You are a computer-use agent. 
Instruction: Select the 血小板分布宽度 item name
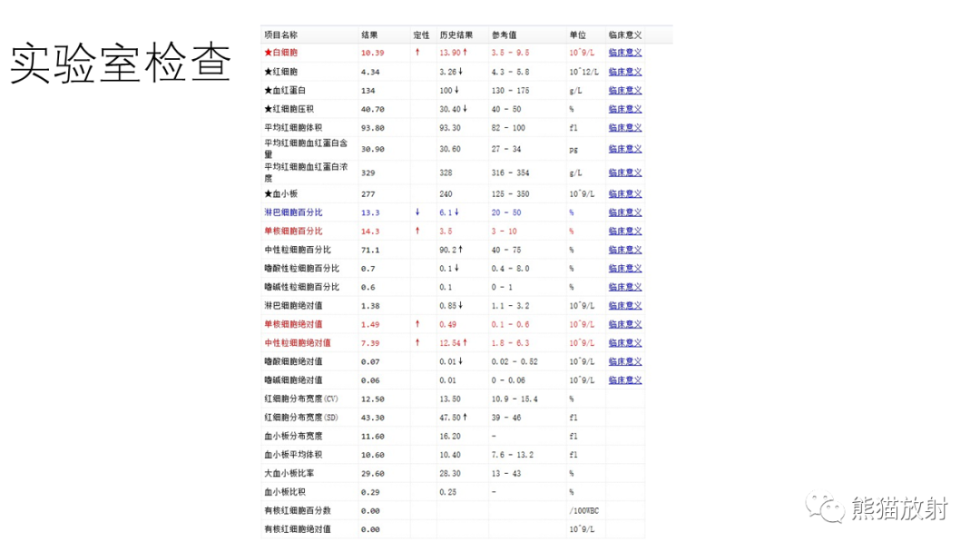293,436
